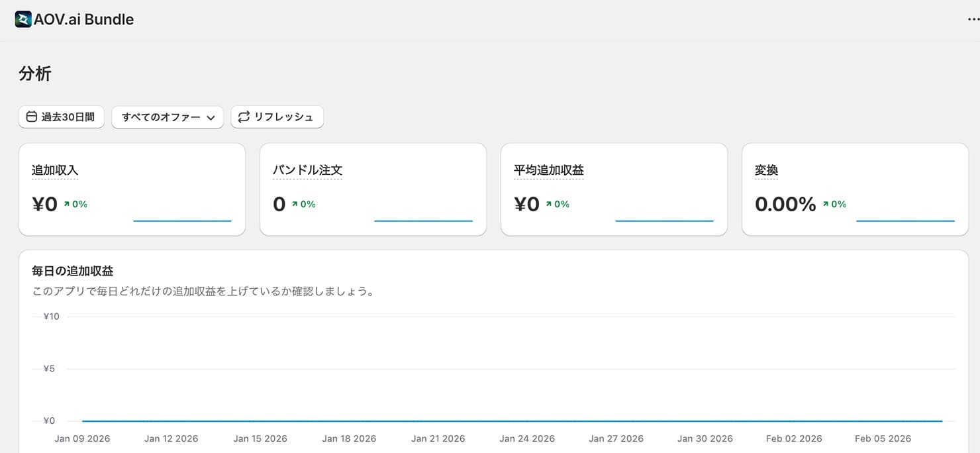Click green trend arrow in 追加収入 card
The image size is (980, 453).
(x=67, y=205)
